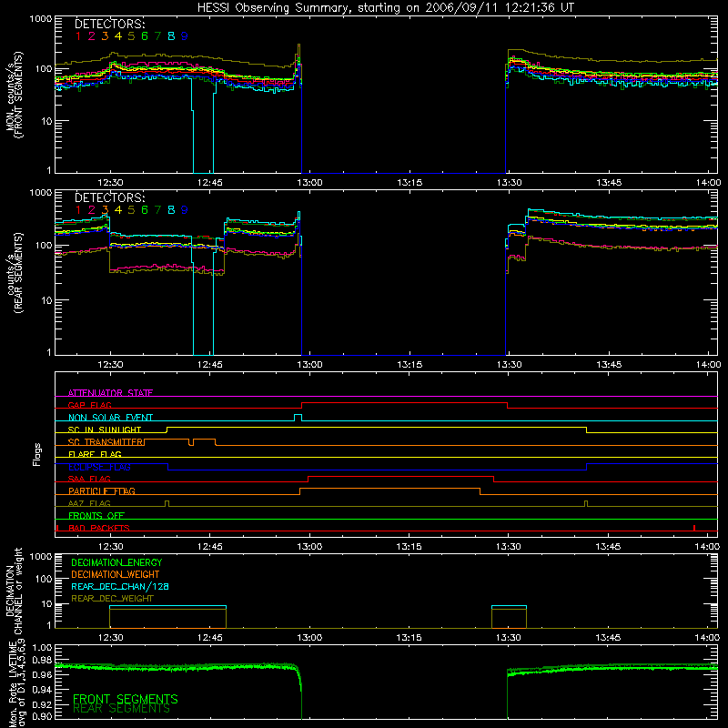This screenshot has width=728, height=728.
Task: Click the REAR SEGMENTS legend in the livetime plot
Action: [121, 709]
